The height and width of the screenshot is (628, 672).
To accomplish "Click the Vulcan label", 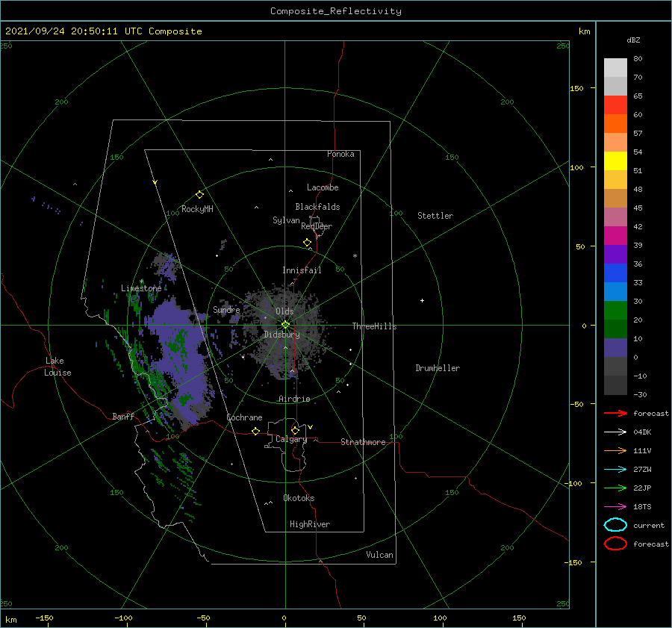I will click(380, 555).
